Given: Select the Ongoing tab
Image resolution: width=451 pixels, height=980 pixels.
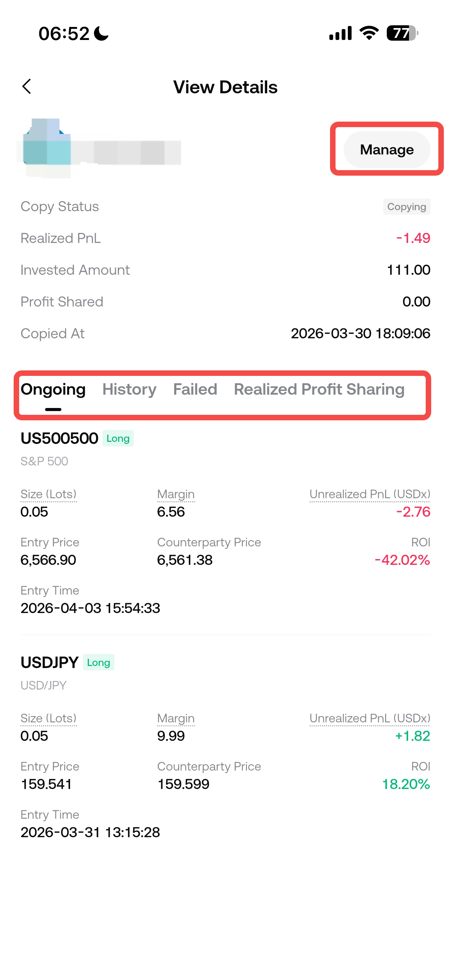Looking at the screenshot, I should click(x=53, y=390).
